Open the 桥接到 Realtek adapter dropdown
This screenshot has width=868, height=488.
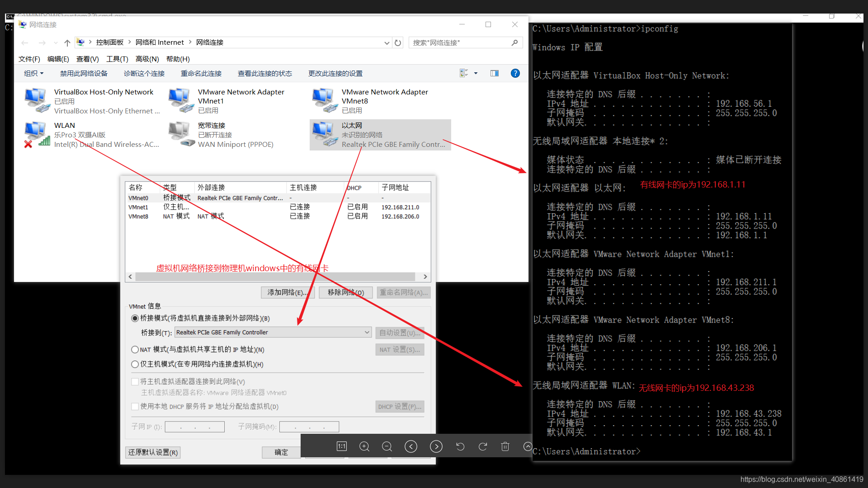[273, 332]
